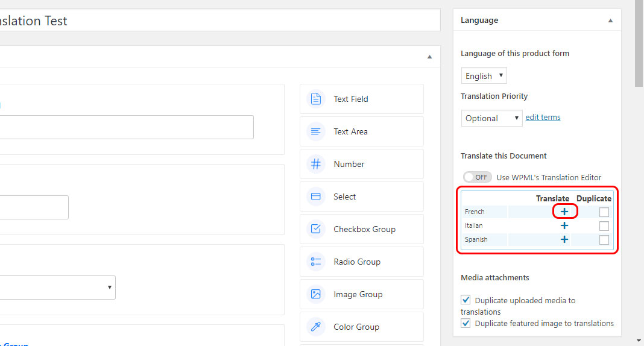This screenshot has width=644, height=346.
Task: Click the Language of this product form label
Action: point(515,54)
